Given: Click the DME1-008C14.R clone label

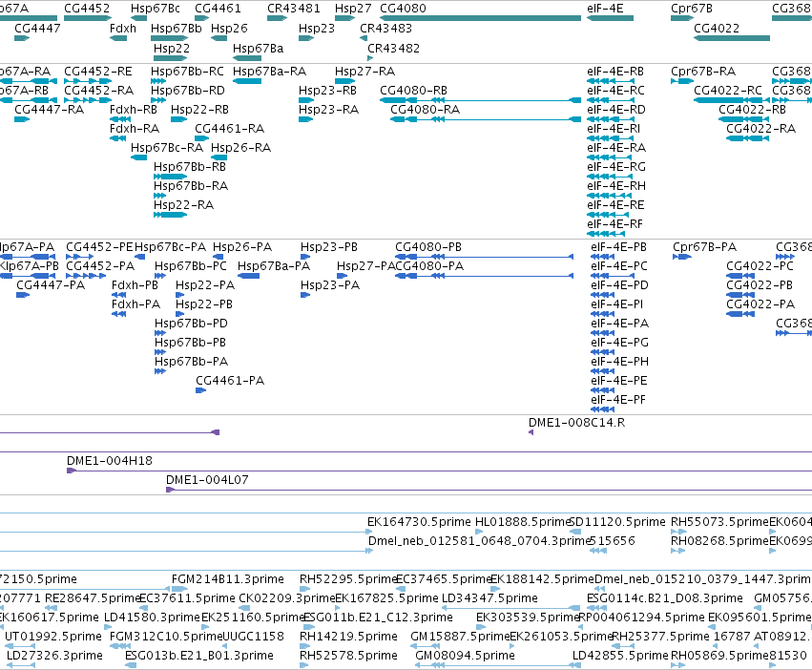Looking at the screenshot, I should tap(576, 422).
